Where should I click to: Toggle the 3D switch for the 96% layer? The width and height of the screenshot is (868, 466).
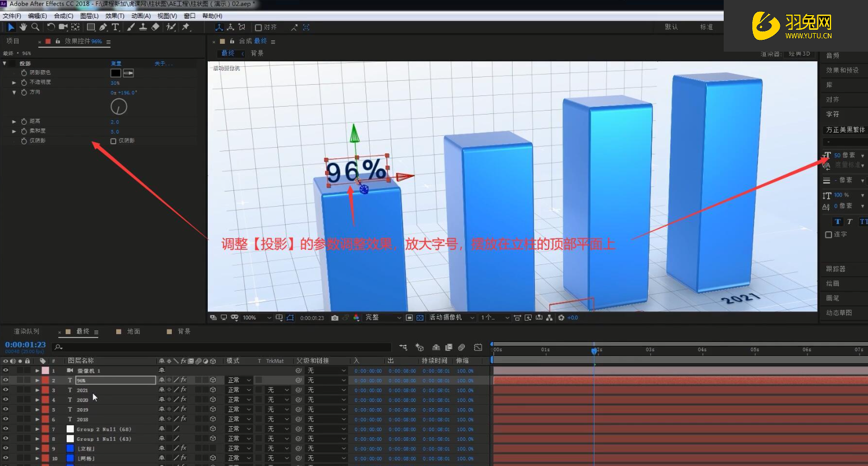[212, 380]
